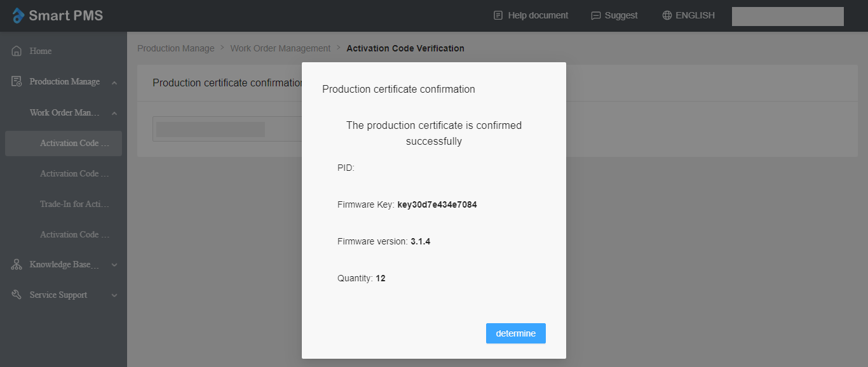
Task: Click the Knowledge Base hierarchy icon
Action: (x=17, y=265)
